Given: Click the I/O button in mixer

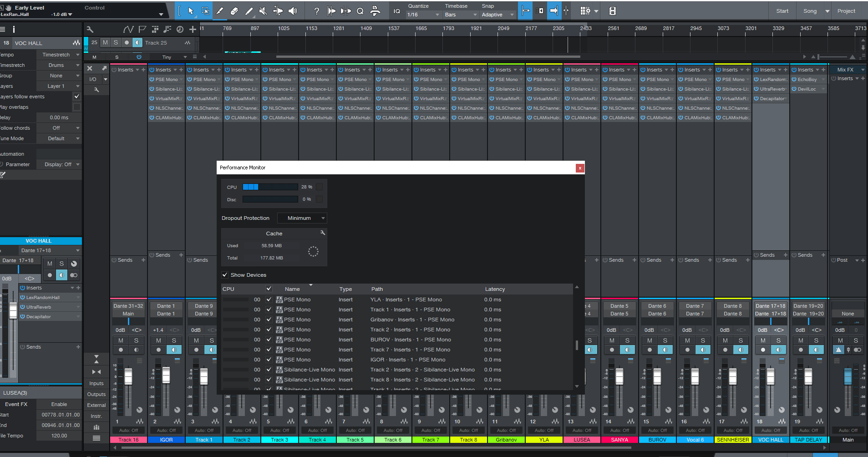Looking at the screenshot, I should click(93, 79).
